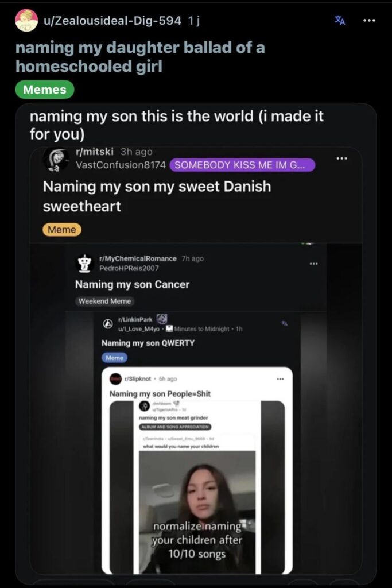Tap the r/Slipknot community icon
This screenshot has height=588, width=392.
[x=116, y=378]
